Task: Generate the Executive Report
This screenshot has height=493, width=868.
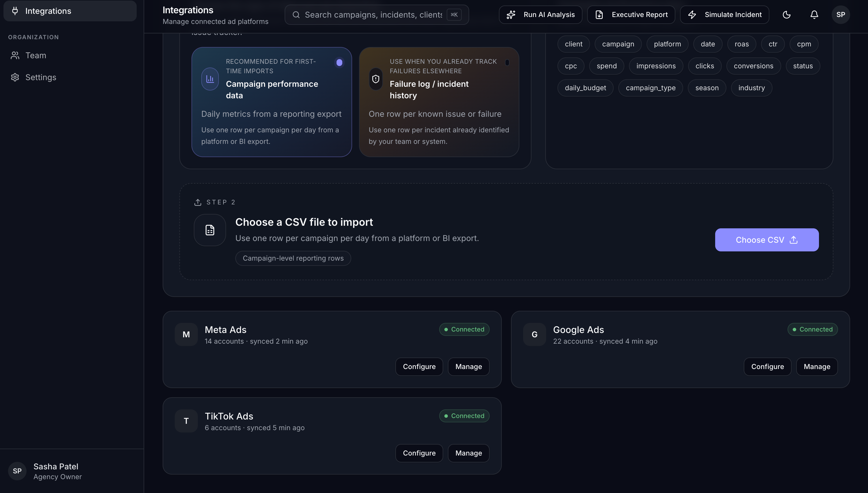Action: 631,15
